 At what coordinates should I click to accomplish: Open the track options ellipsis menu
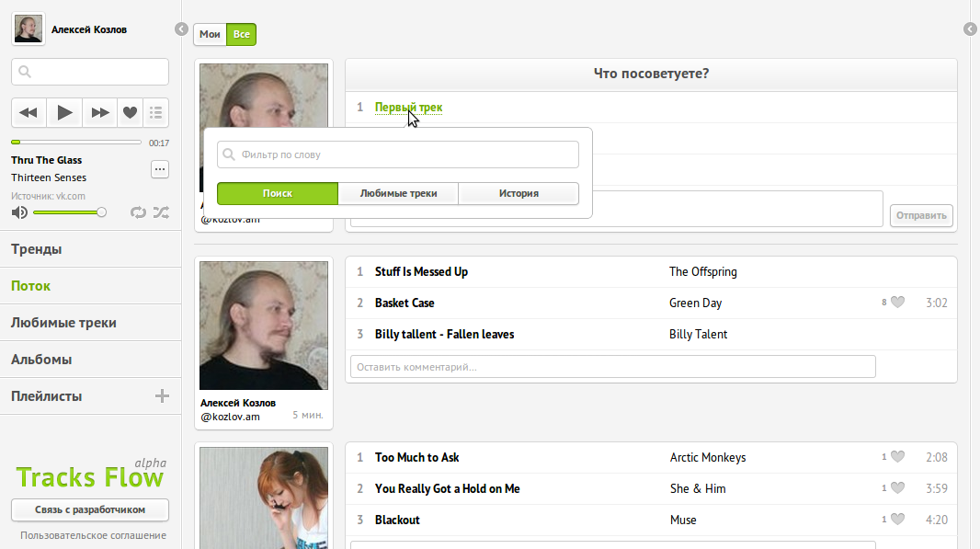[160, 169]
